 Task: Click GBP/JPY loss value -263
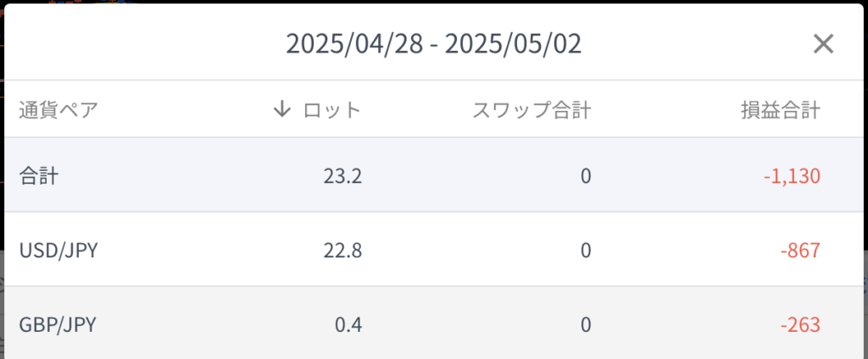(801, 325)
